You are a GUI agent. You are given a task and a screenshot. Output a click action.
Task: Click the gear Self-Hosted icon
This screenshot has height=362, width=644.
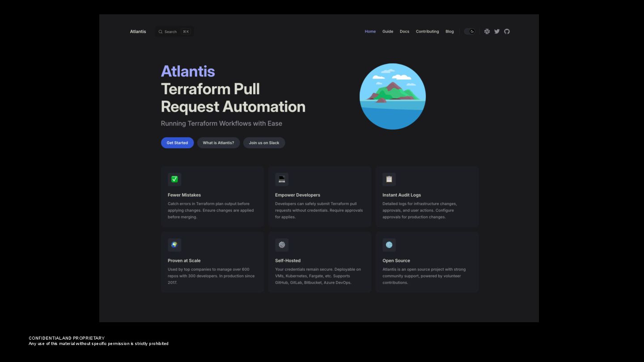pos(282,245)
